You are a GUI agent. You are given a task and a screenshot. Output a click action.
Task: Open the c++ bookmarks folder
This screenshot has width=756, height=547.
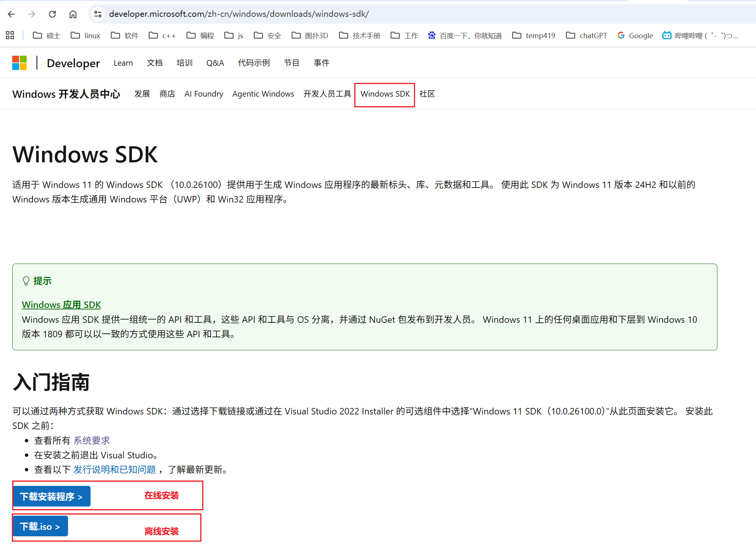(162, 35)
